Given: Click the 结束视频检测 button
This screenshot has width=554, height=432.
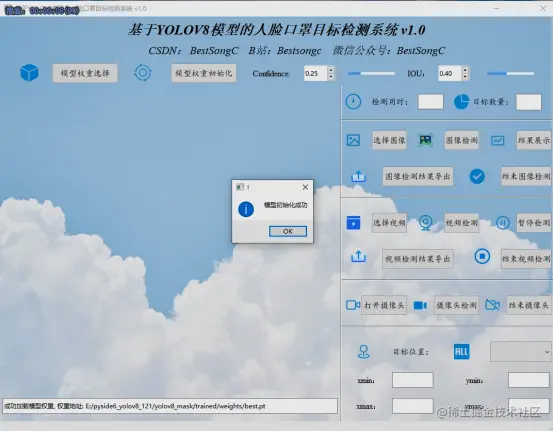Looking at the screenshot, I should click(x=526, y=259).
